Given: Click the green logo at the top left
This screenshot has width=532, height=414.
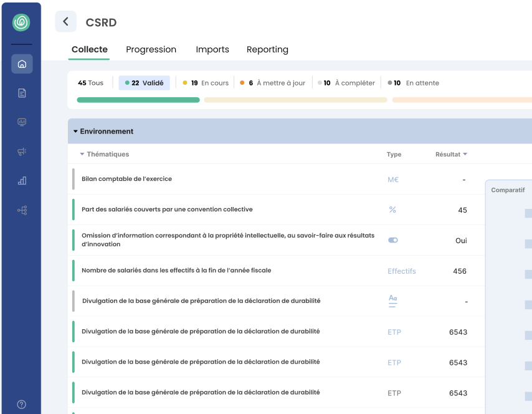Looking at the screenshot, I should 22,21.
